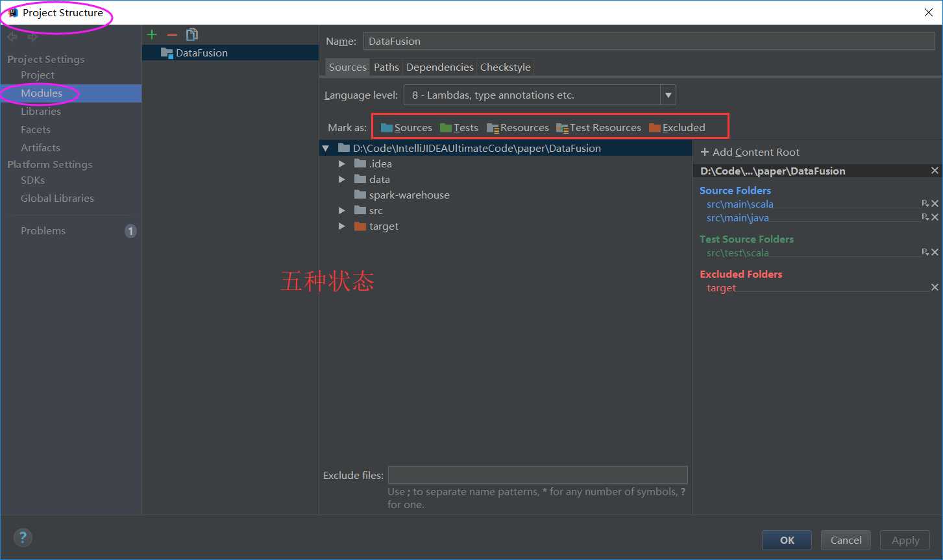Mark folder as Resources
943x560 pixels.
coord(518,127)
